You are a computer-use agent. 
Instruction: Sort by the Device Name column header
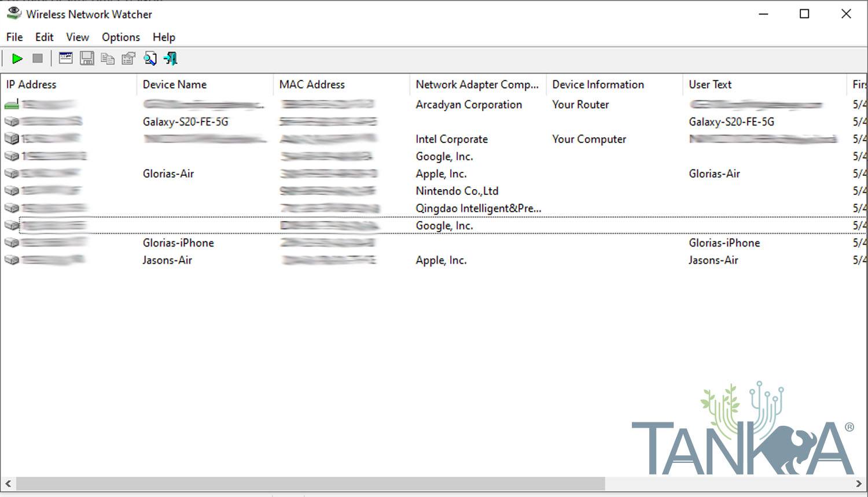pos(205,84)
